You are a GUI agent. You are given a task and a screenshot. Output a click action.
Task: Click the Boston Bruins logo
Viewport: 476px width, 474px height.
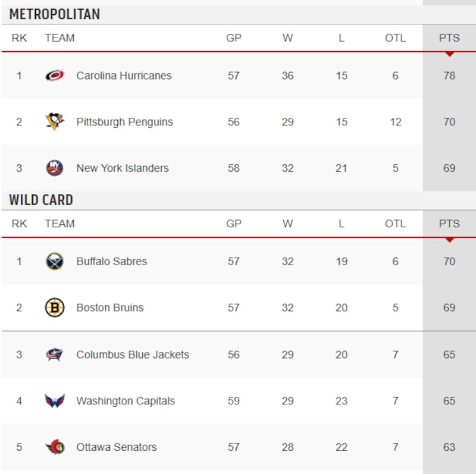[55, 307]
